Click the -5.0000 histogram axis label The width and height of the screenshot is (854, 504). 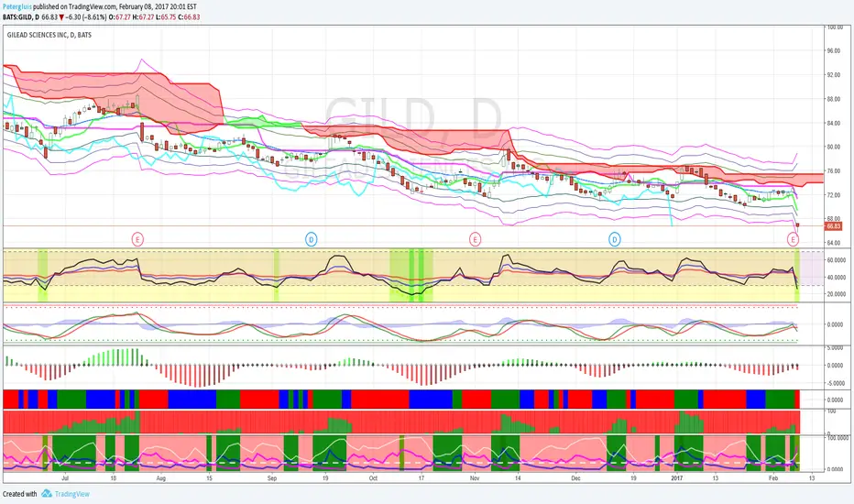click(x=835, y=383)
